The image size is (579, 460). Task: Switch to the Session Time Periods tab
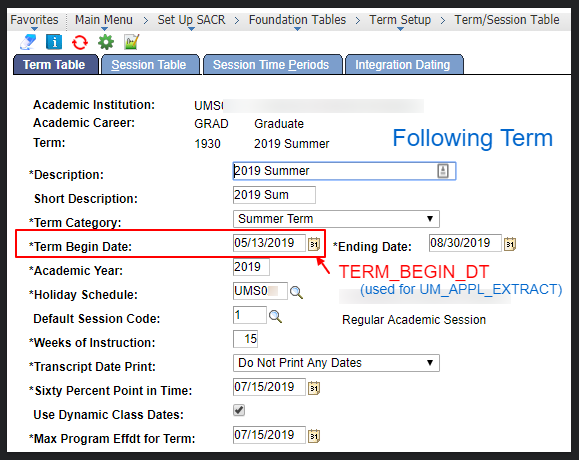271,65
